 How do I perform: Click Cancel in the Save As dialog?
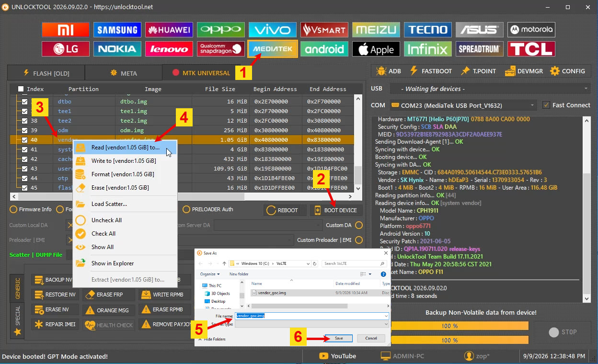[x=371, y=338]
